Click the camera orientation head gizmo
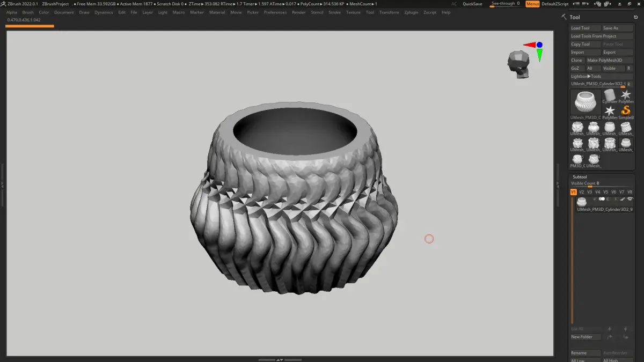The width and height of the screenshot is (644, 362). [518, 64]
